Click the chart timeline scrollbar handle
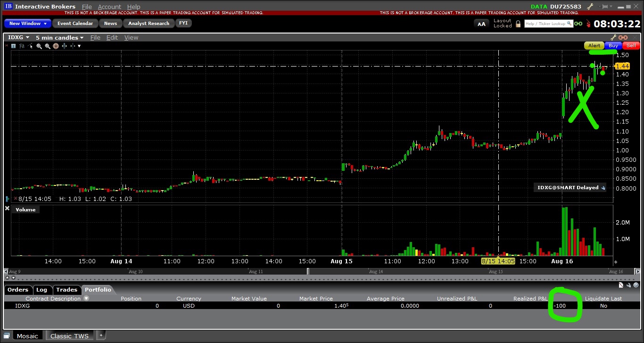This screenshot has height=343, width=644. click(x=308, y=271)
